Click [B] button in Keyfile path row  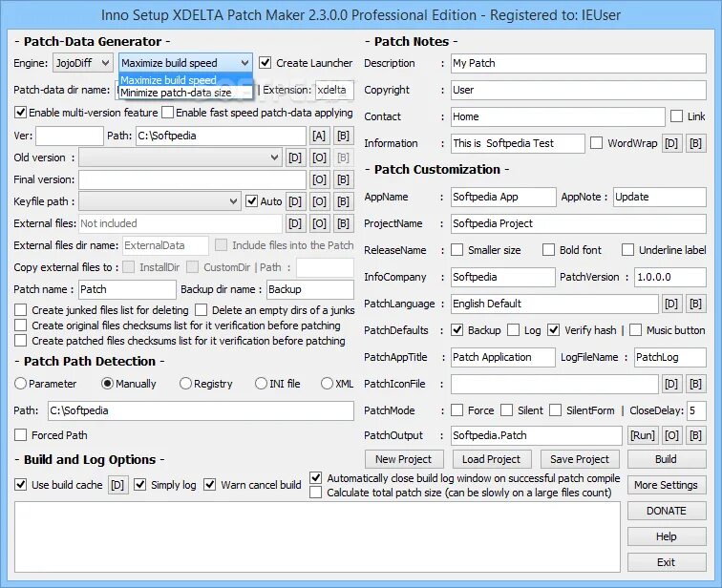tap(343, 201)
